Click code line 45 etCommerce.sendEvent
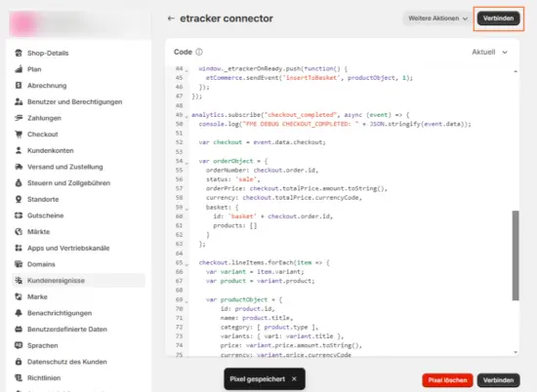 pyautogui.click(x=310, y=78)
